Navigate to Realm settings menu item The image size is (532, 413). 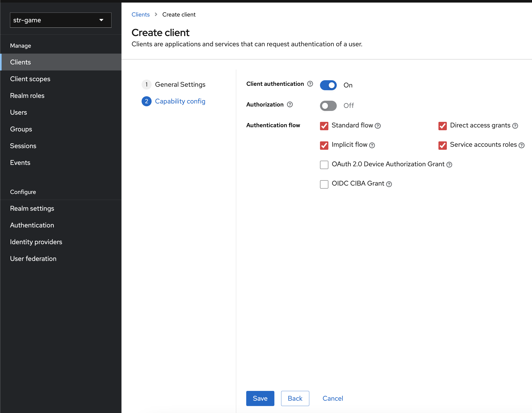click(x=32, y=208)
